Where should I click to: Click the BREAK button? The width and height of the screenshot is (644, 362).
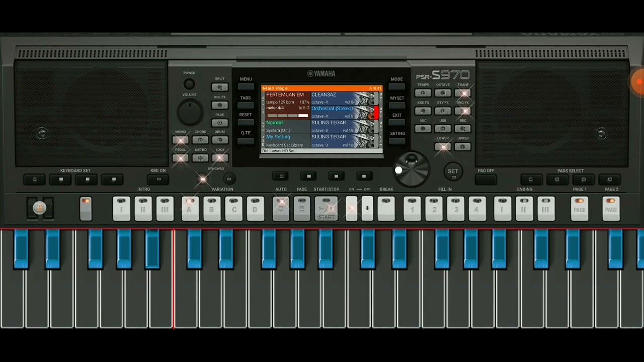coord(386,209)
